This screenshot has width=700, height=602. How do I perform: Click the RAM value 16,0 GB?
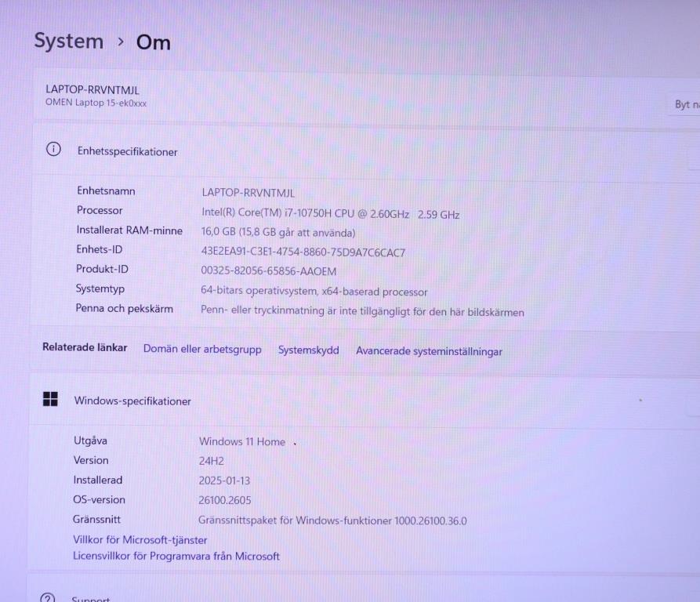click(218, 231)
